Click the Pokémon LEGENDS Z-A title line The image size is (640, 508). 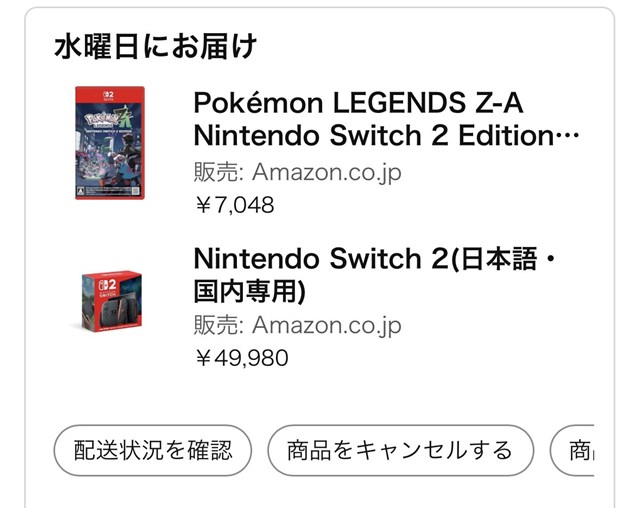[x=358, y=103]
